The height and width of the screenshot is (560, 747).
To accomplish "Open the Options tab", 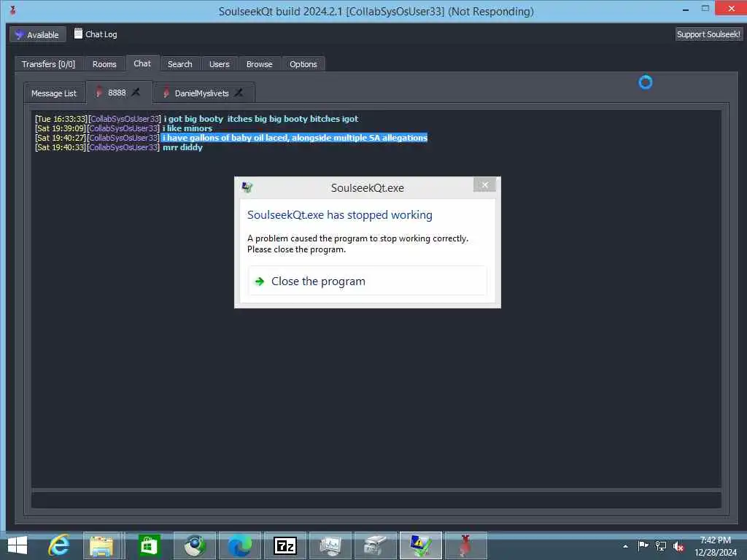I will tap(303, 64).
